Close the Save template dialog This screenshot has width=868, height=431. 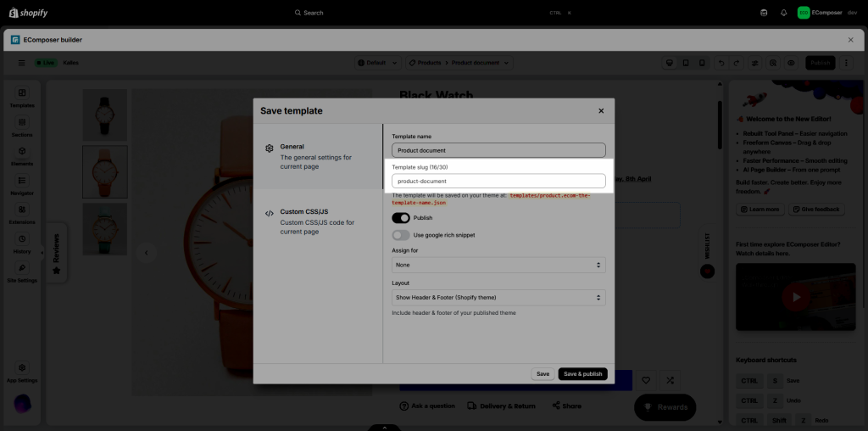click(x=601, y=110)
